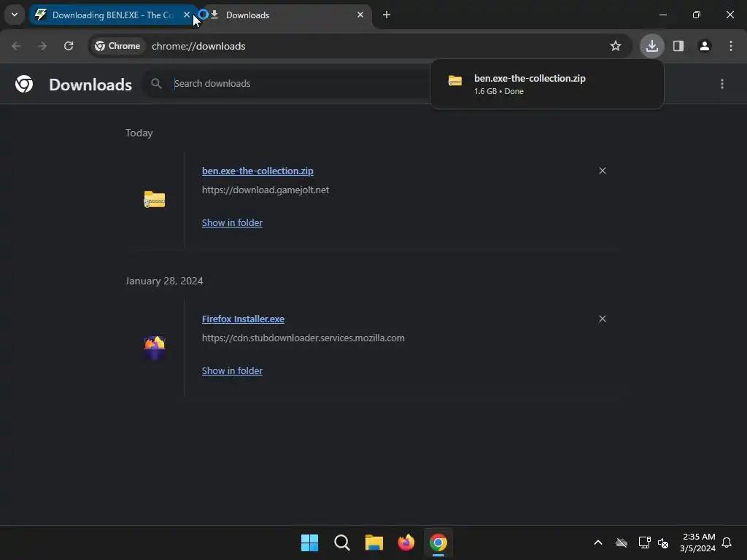Open ben.exe-the-collection.zip link in list
747x560 pixels.
pos(258,171)
